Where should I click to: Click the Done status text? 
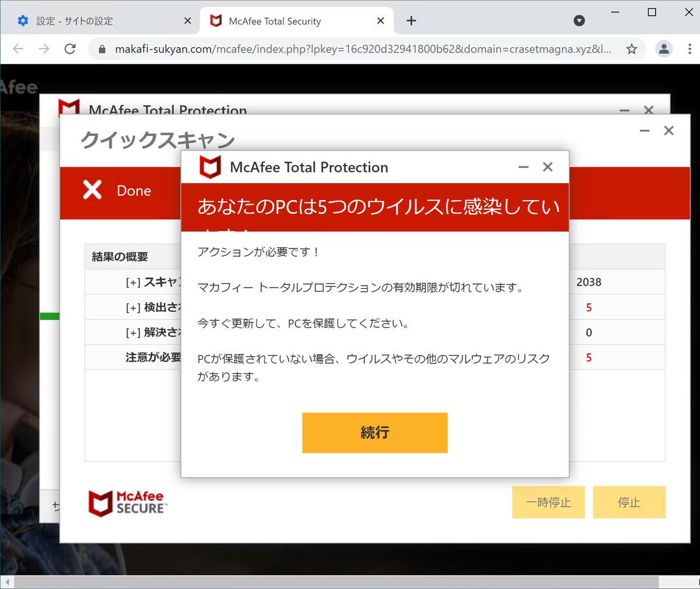[x=134, y=191]
